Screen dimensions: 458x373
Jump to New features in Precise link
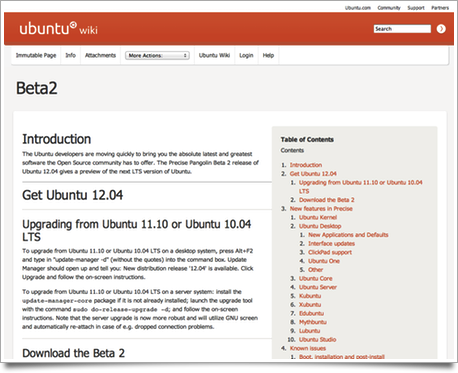[321, 209]
